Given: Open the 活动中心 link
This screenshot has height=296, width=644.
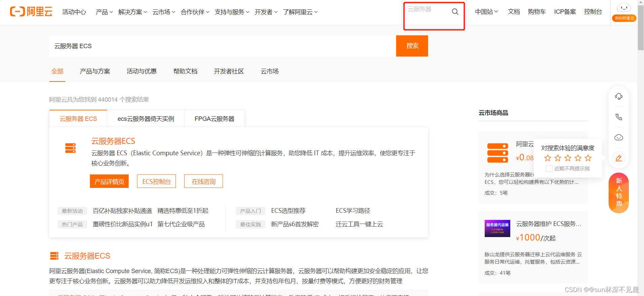Looking at the screenshot, I should pyautogui.click(x=74, y=12).
